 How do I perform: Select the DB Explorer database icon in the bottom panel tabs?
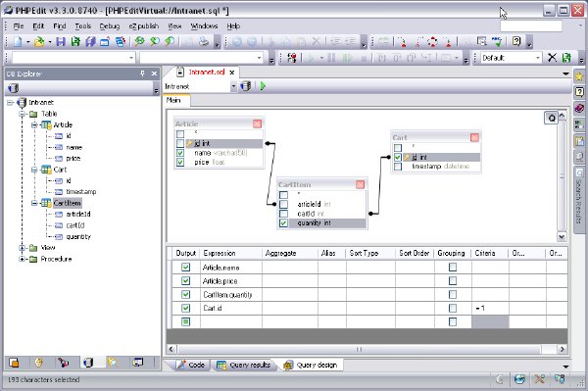tap(88, 363)
